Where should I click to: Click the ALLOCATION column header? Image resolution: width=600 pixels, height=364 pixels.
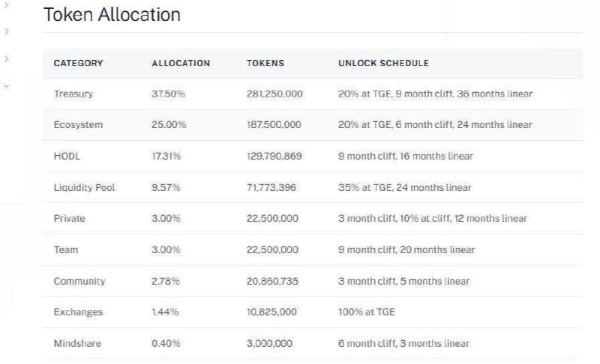pos(181,64)
